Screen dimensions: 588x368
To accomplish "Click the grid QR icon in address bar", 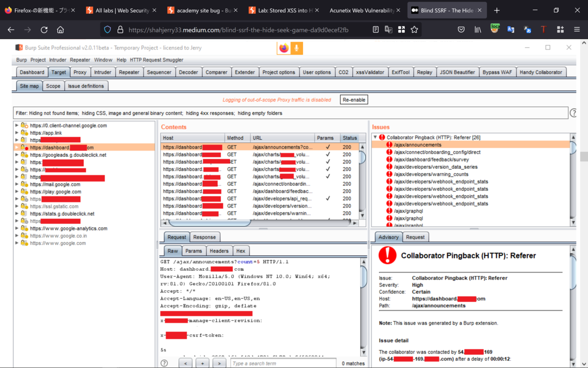I will click(x=401, y=30).
